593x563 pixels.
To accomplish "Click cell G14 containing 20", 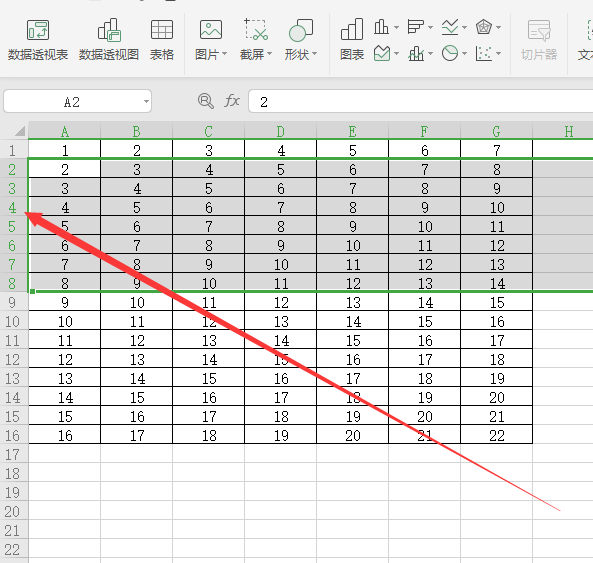I will [497, 397].
